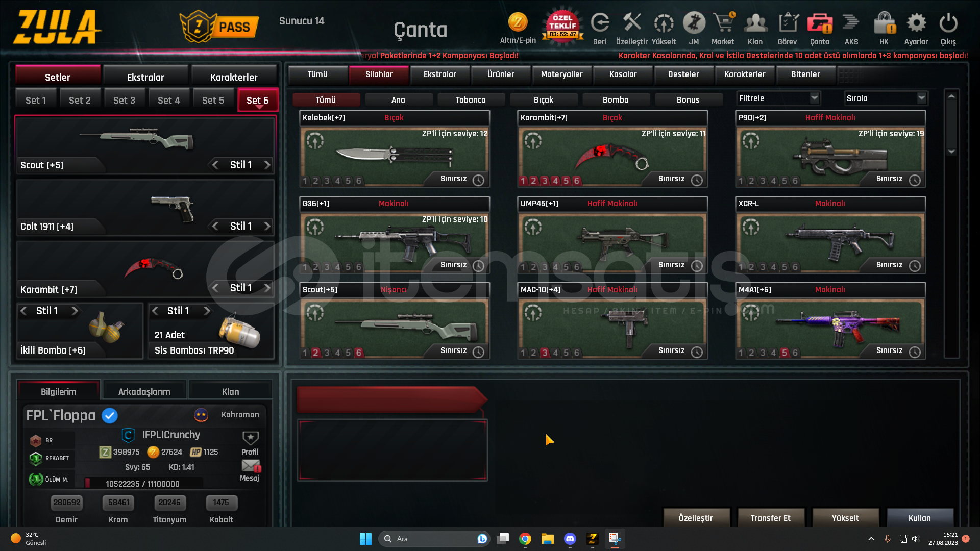The image size is (980, 551).
Task: Open the Özelleştir tools icon in top bar
Action: [632, 23]
